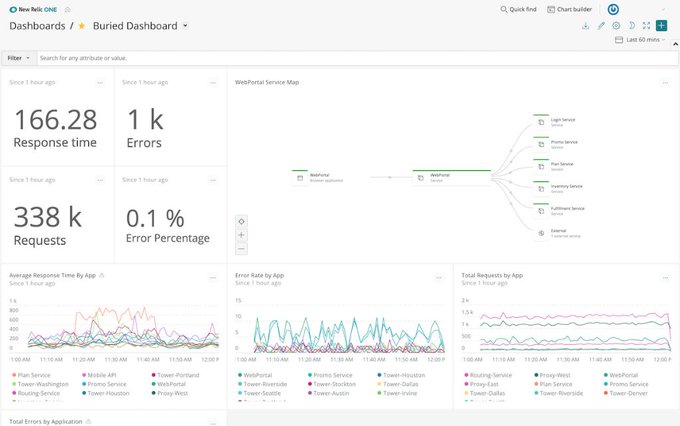Click Routing-Service color dot in Total Requests legend
Screen dimensions: 680x426
(x=466, y=375)
